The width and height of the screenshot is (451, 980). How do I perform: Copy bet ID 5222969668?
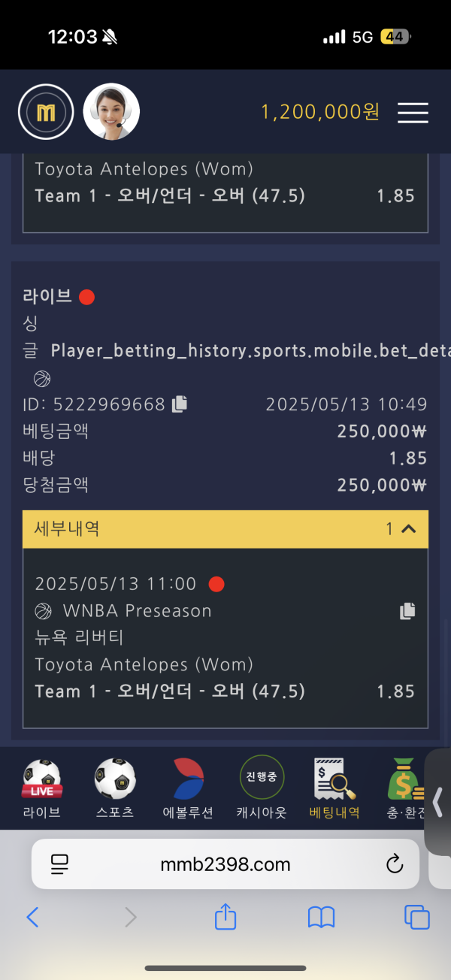click(180, 404)
